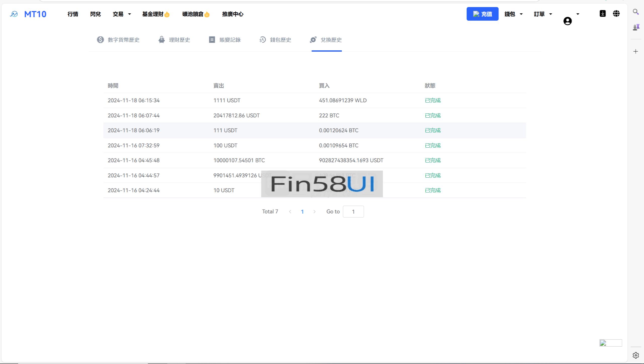The image size is (644, 364).
Task: Select the 賬變記錄 tab
Action: (225, 40)
